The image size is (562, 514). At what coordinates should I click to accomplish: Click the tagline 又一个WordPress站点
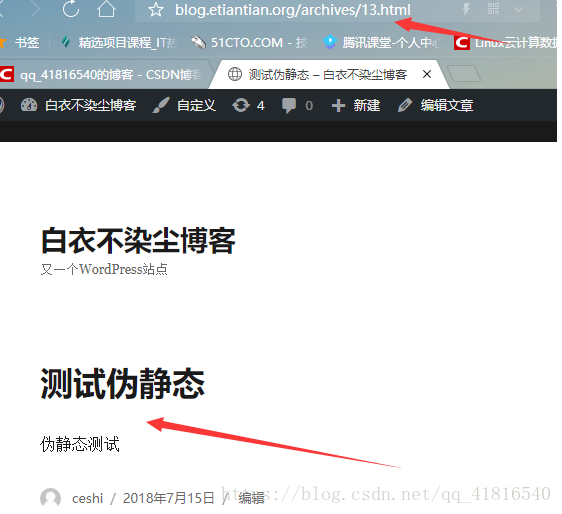[104, 269]
